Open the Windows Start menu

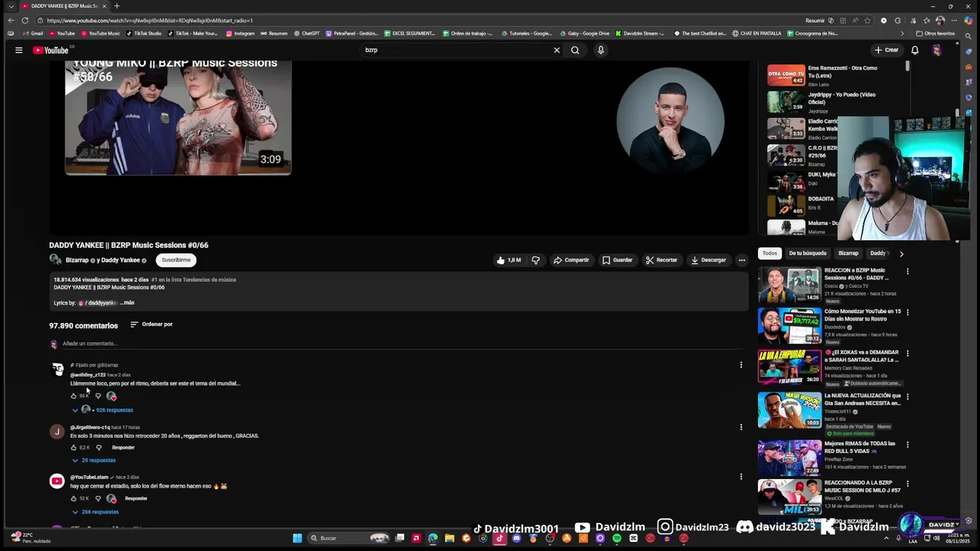(297, 538)
